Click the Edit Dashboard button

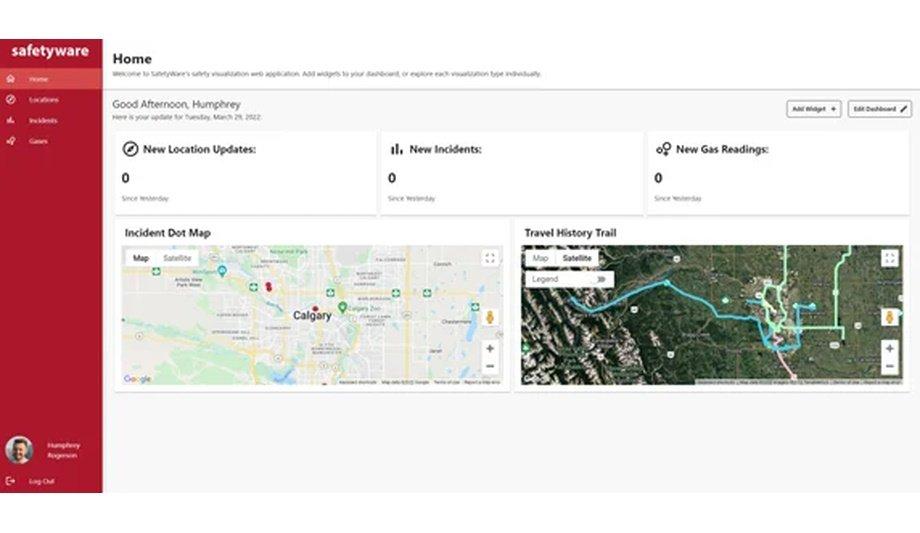point(880,109)
